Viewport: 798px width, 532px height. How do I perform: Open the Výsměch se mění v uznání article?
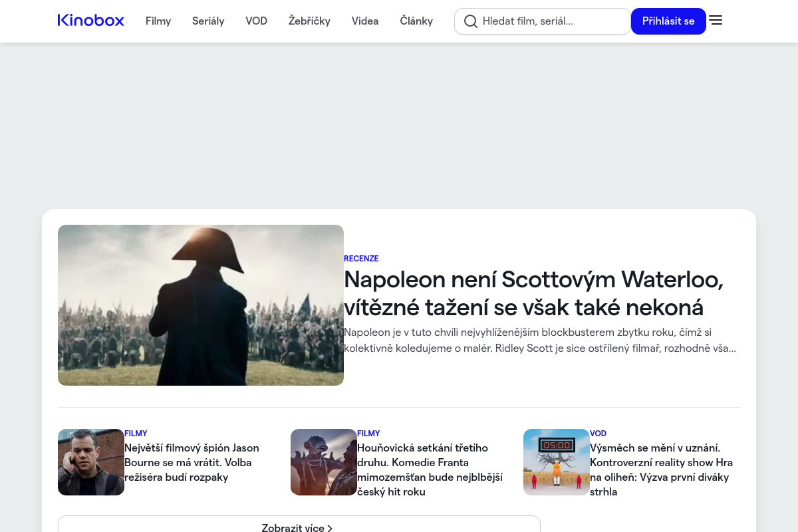tap(661, 470)
